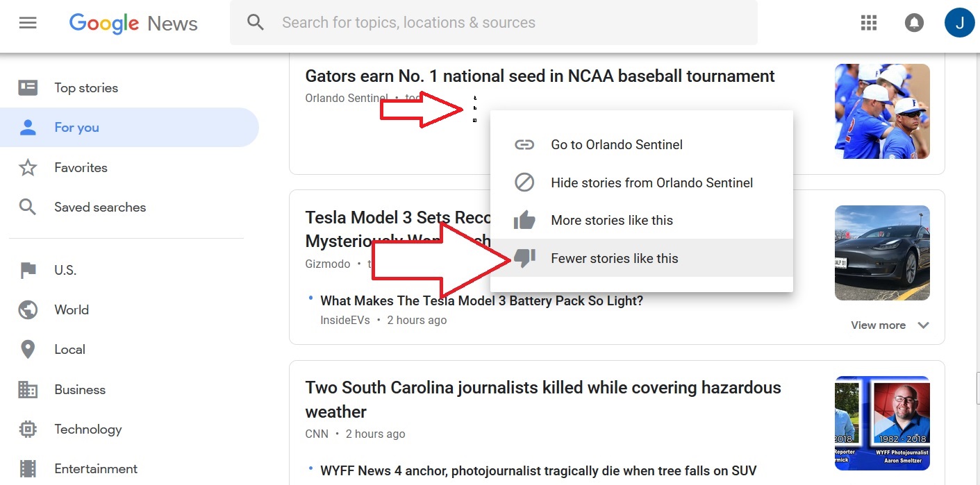Click the block icon beside Hide stories
The height and width of the screenshot is (485, 980).
[x=524, y=182]
